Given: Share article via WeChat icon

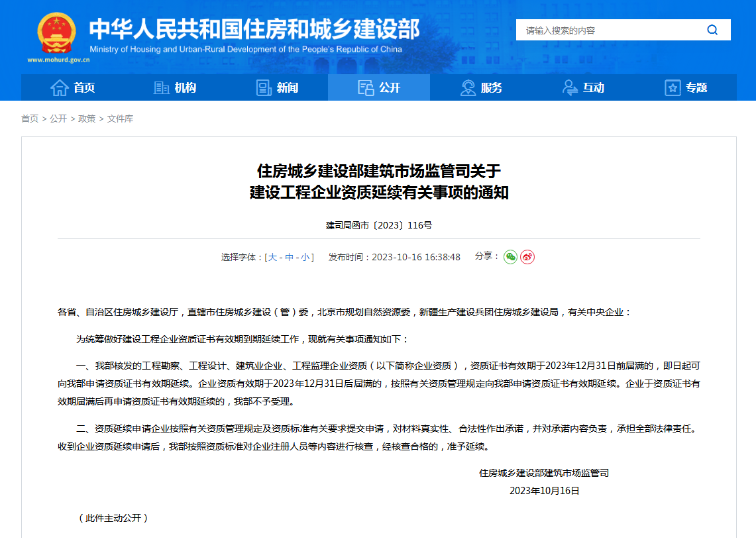Looking at the screenshot, I should [510, 257].
